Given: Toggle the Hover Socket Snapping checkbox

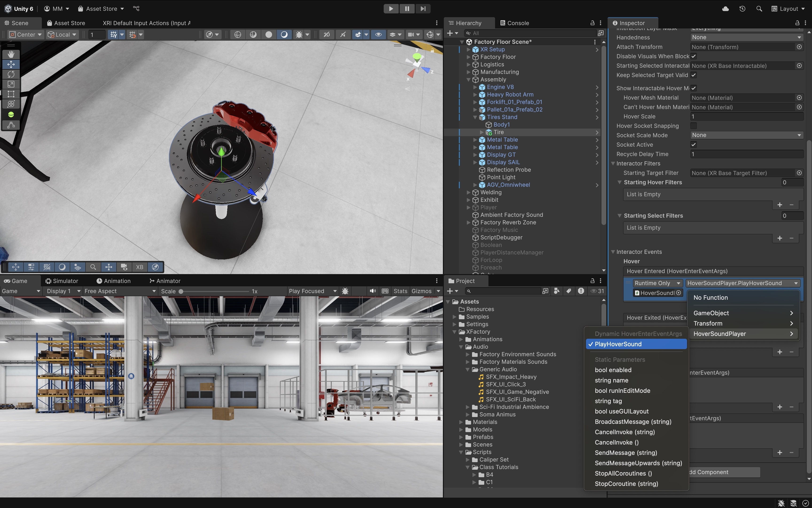Looking at the screenshot, I should (693, 126).
